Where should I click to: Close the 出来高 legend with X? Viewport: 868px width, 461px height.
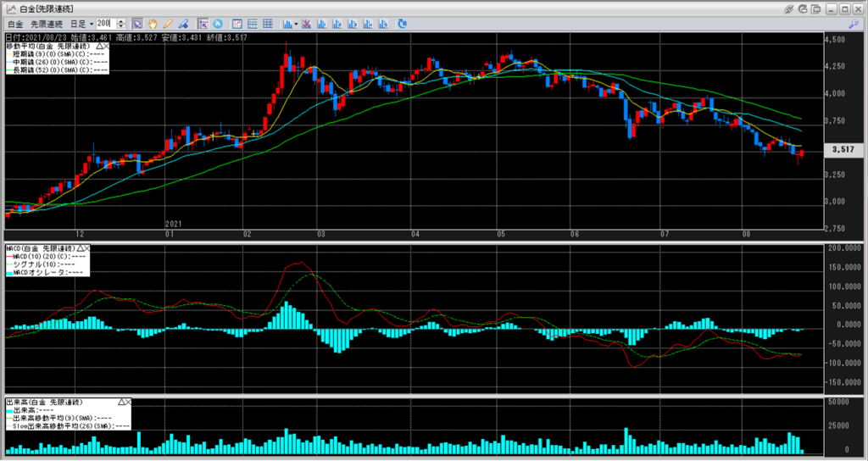pos(127,401)
